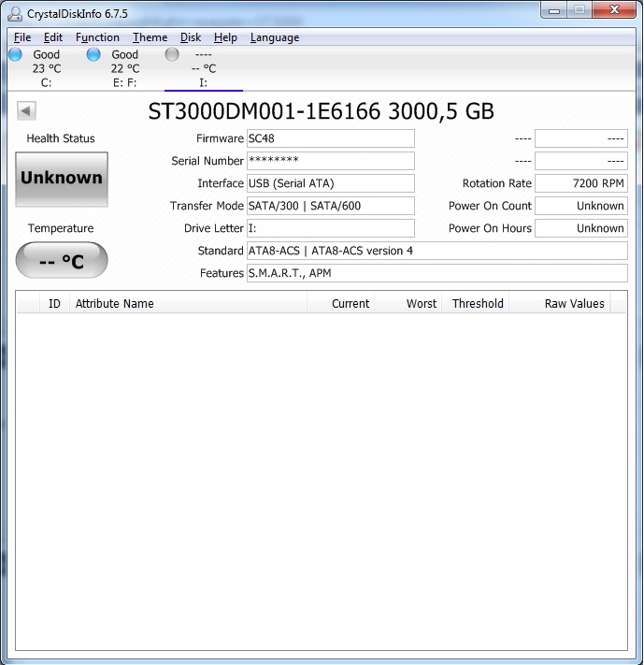
Task: Click the Interface field USB (Serial ATA)
Action: click(331, 183)
